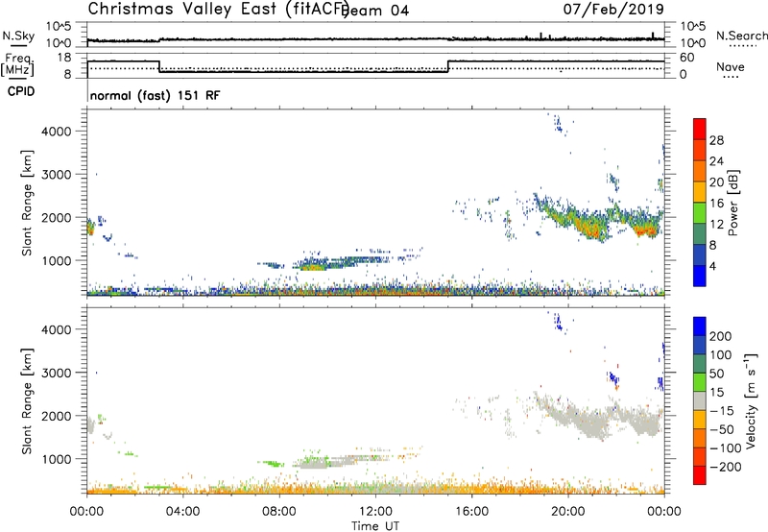Click the blue 4 dB power swatch
Image resolution: width=768 pixels, height=532 pixels.
(x=700, y=276)
